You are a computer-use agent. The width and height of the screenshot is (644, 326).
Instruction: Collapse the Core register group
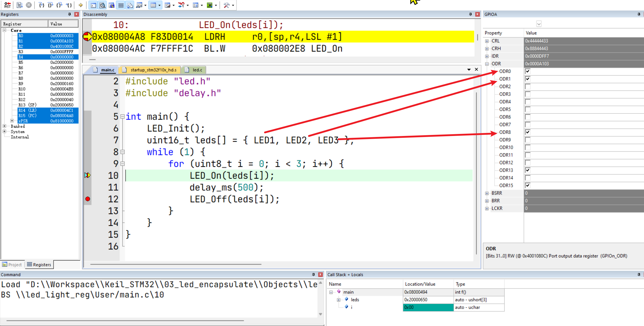click(4, 30)
